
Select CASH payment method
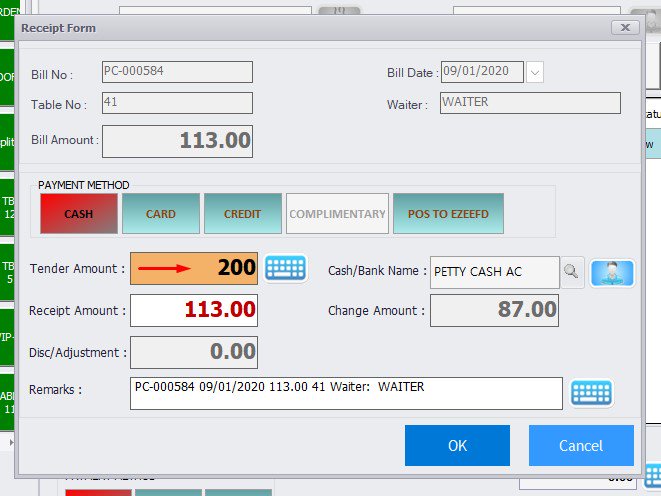[79, 214]
